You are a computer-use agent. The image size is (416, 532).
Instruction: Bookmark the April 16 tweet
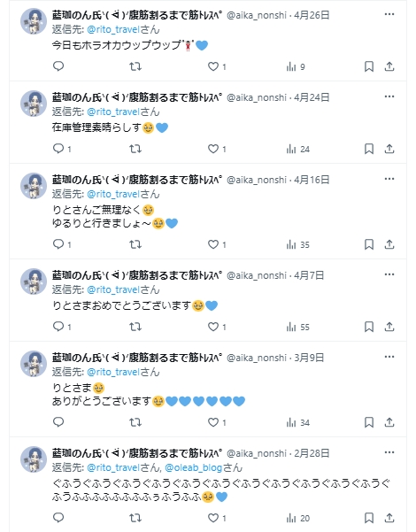click(x=369, y=244)
